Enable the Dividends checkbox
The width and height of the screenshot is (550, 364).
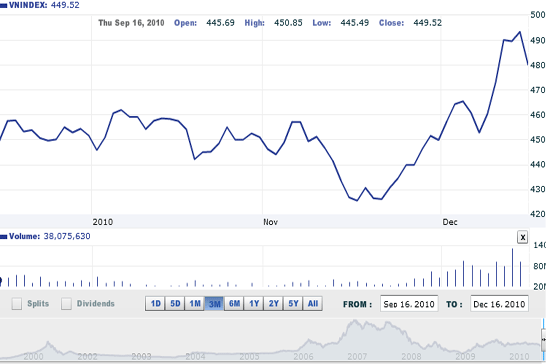pyautogui.click(x=66, y=304)
